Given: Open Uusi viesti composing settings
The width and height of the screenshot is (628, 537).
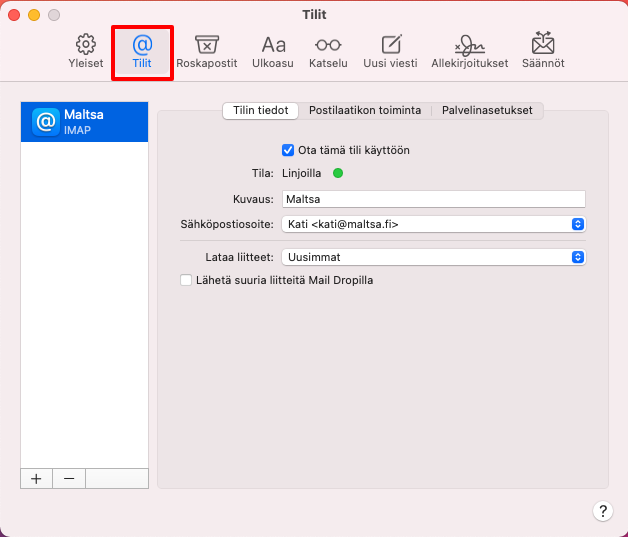Looking at the screenshot, I should tap(391, 51).
